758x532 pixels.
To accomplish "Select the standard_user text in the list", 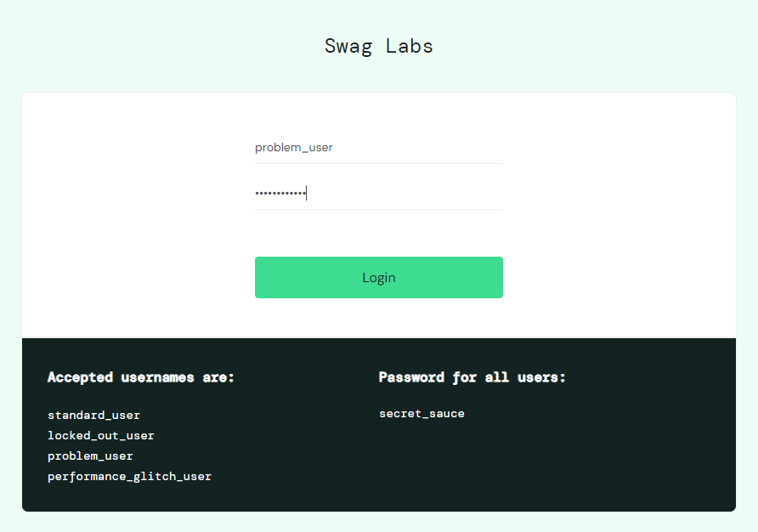I will [93, 416].
